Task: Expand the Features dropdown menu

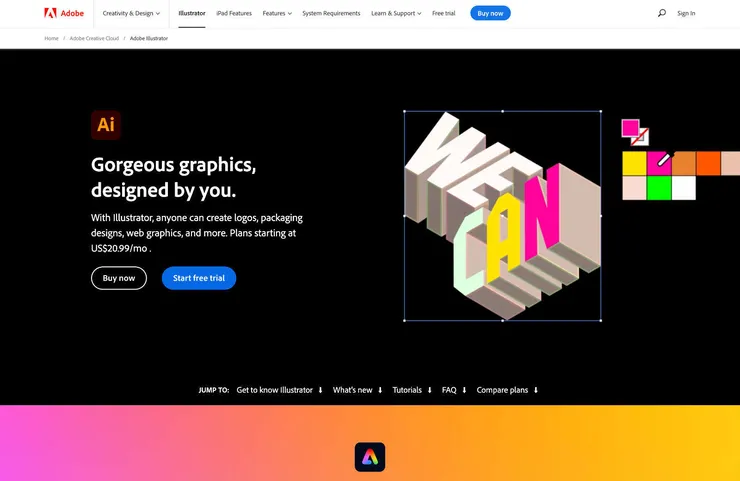Action: (277, 13)
